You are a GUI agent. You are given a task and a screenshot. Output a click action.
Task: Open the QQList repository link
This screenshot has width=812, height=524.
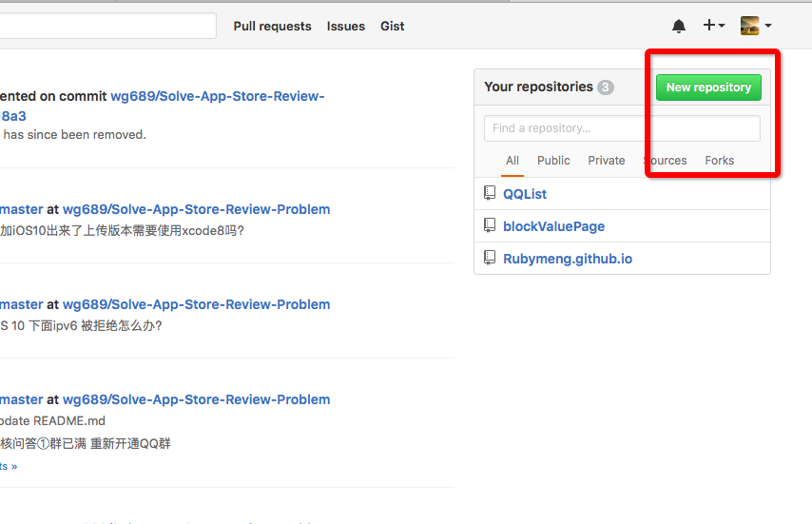[x=525, y=194]
